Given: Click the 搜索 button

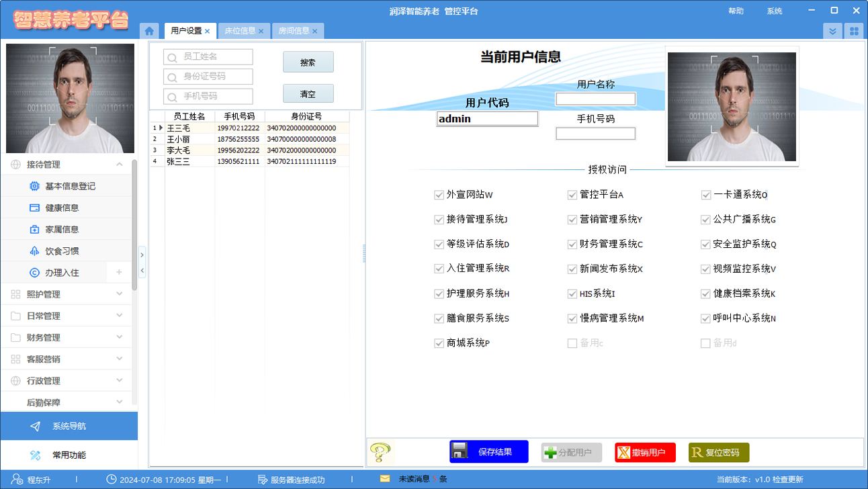Looking at the screenshot, I should [308, 62].
